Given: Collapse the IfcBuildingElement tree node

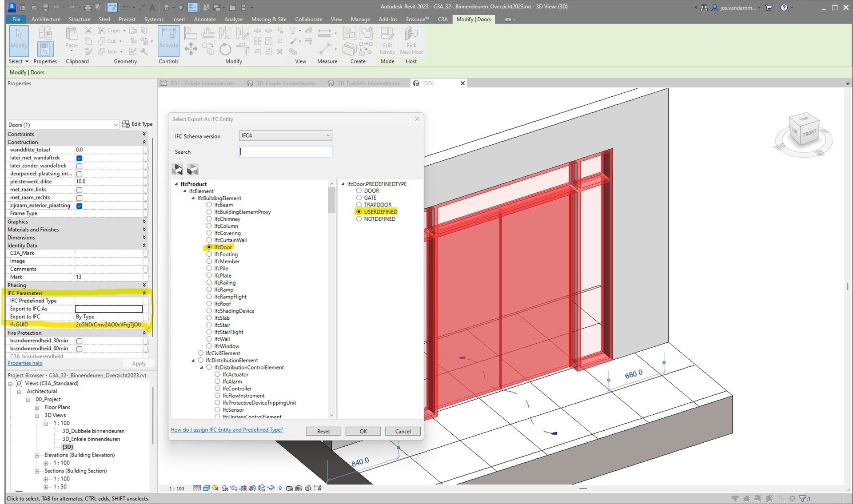Looking at the screenshot, I should [193, 198].
